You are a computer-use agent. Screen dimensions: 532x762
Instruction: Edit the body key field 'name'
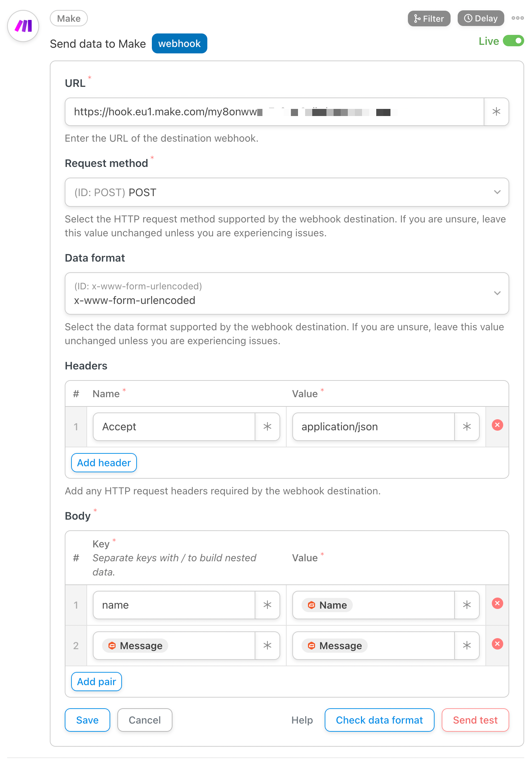[174, 605]
